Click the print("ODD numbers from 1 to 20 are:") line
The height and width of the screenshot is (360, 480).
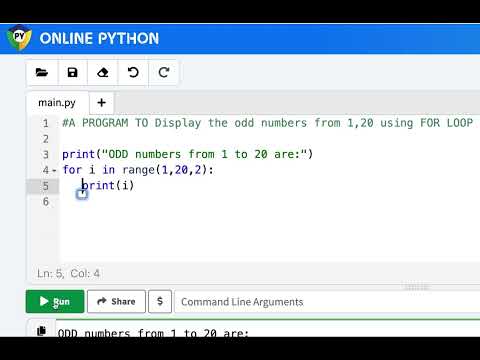pos(188,154)
